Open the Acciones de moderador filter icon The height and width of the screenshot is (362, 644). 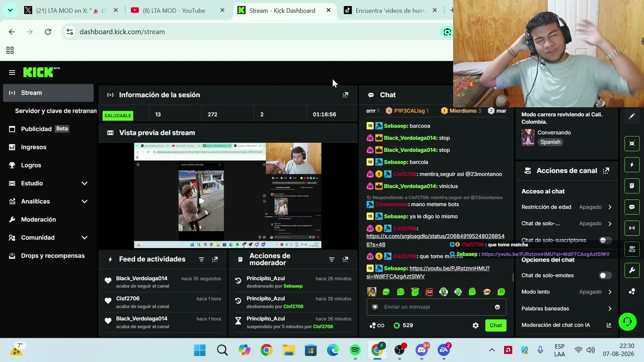(x=332, y=259)
